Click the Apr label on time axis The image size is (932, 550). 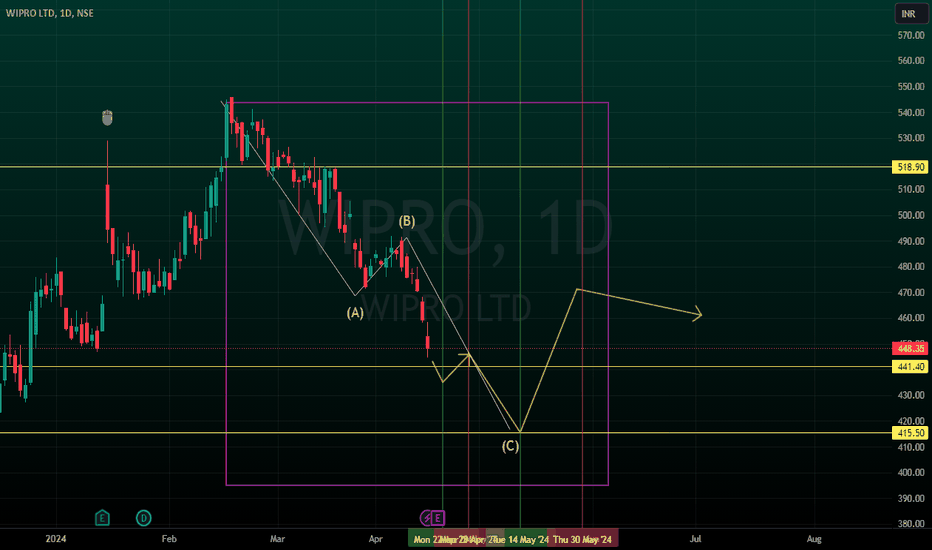click(x=375, y=539)
